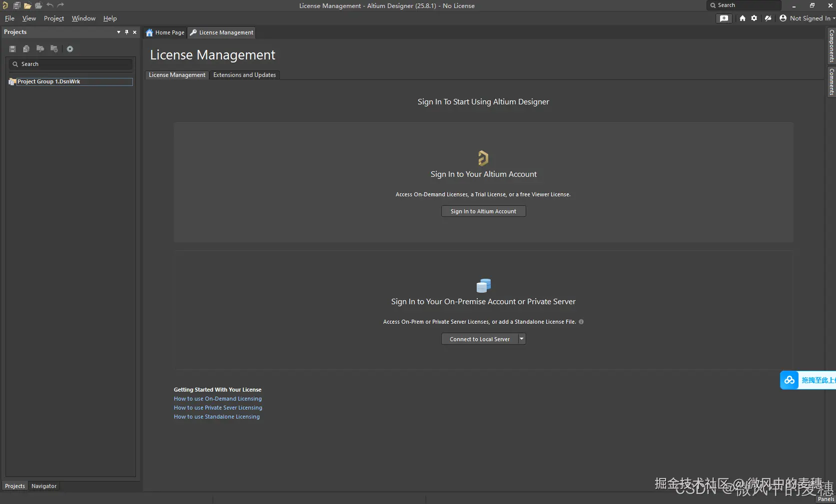Click the info icon after Standalone License File
836x504 pixels.
tap(581, 322)
